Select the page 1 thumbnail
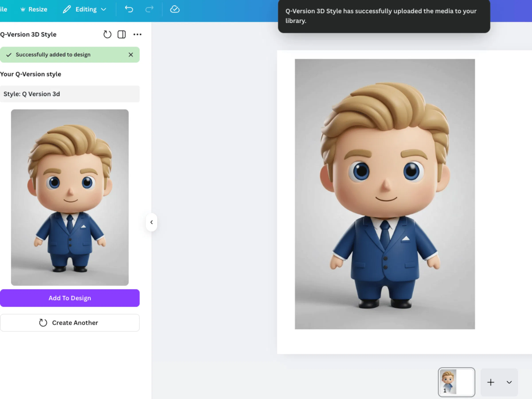Screen dimensions: 532x399 [x=456, y=382]
